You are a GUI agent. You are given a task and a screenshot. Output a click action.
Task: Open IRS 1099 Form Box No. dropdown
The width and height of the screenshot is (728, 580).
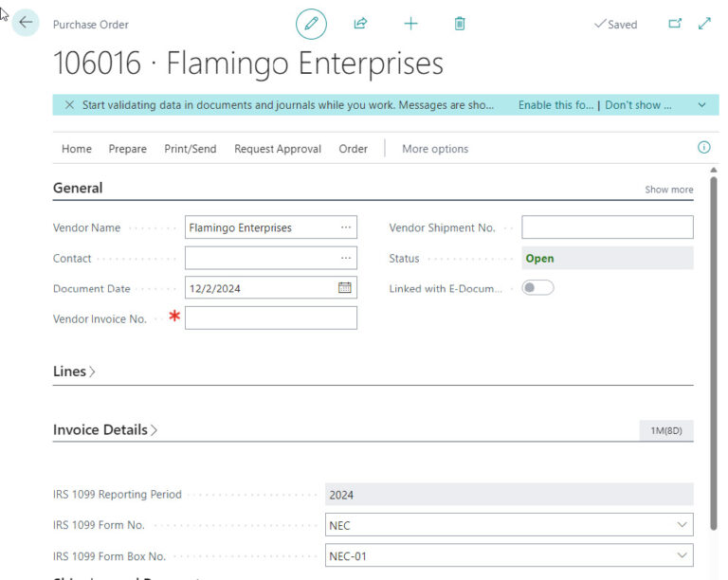682,555
